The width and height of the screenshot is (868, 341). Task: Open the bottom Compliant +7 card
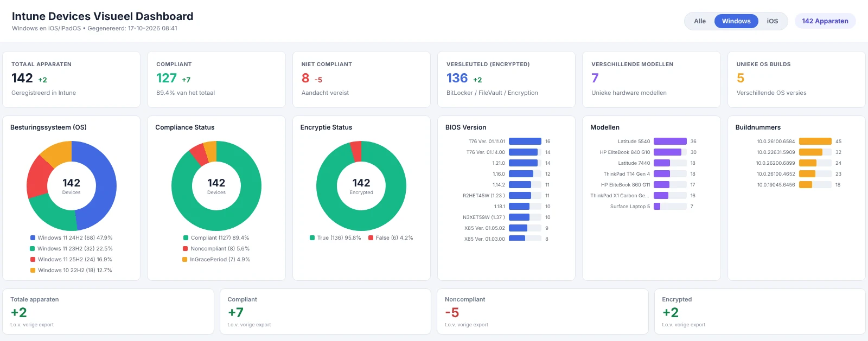[x=325, y=312]
